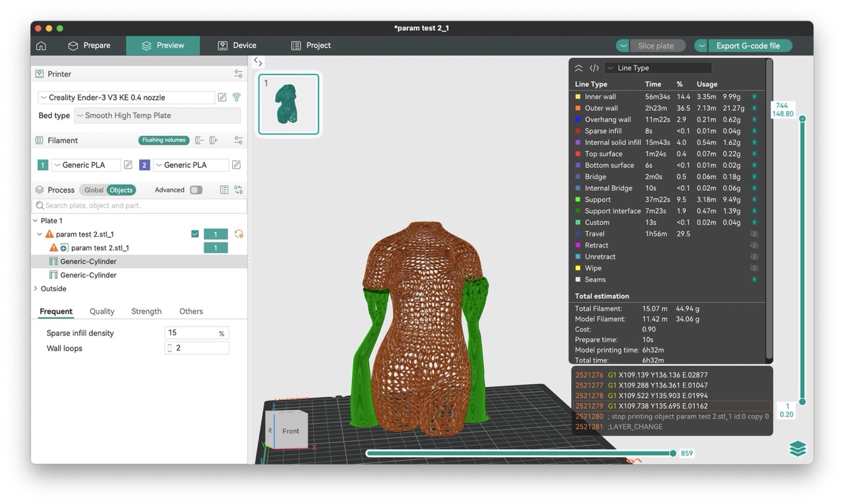Uncheck the param test 2.stl_1 printable checkbox
Viewport: 844px width, 504px height.
point(195,234)
